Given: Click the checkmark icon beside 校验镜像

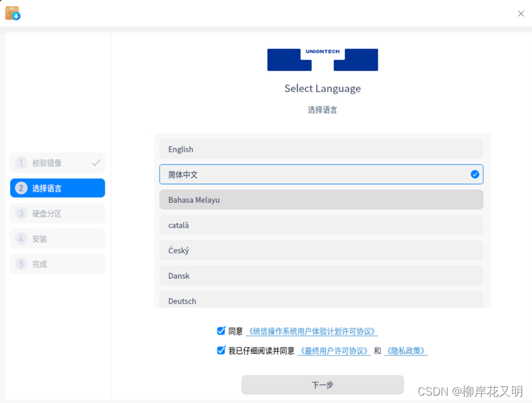Looking at the screenshot, I should point(96,163).
